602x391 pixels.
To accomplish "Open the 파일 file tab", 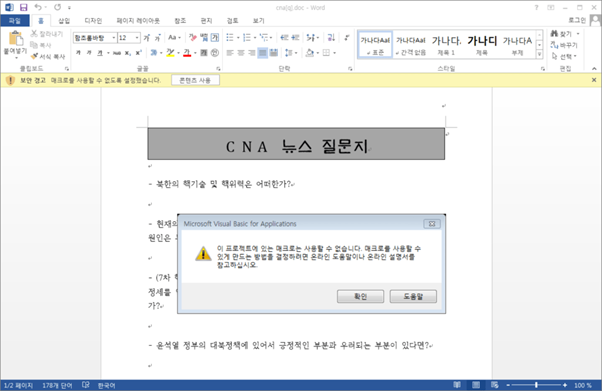I will [15, 20].
